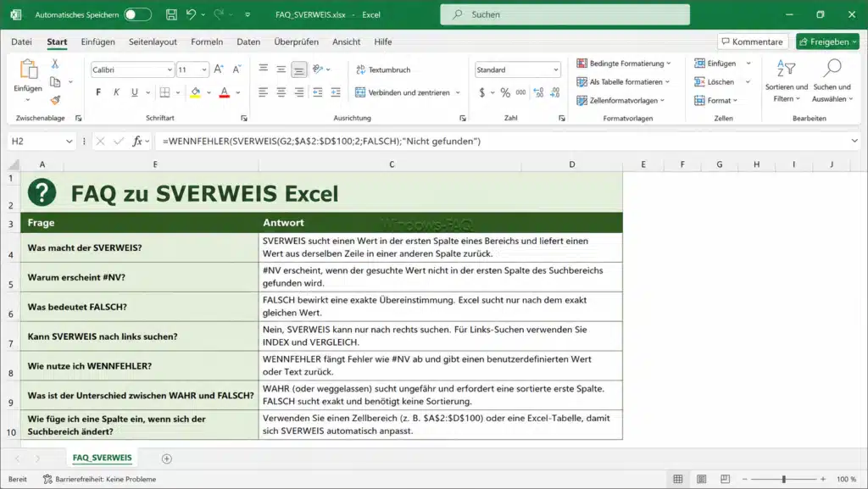This screenshot has width=868, height=489.
Task: Open Suchen und Auswählen menu
Action: click(832, 81)
